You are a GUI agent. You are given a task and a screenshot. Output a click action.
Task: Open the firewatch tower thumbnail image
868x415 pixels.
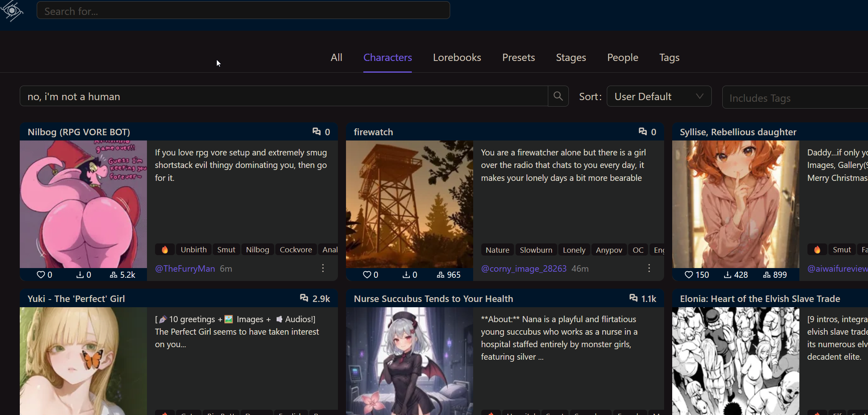point(409,204)
